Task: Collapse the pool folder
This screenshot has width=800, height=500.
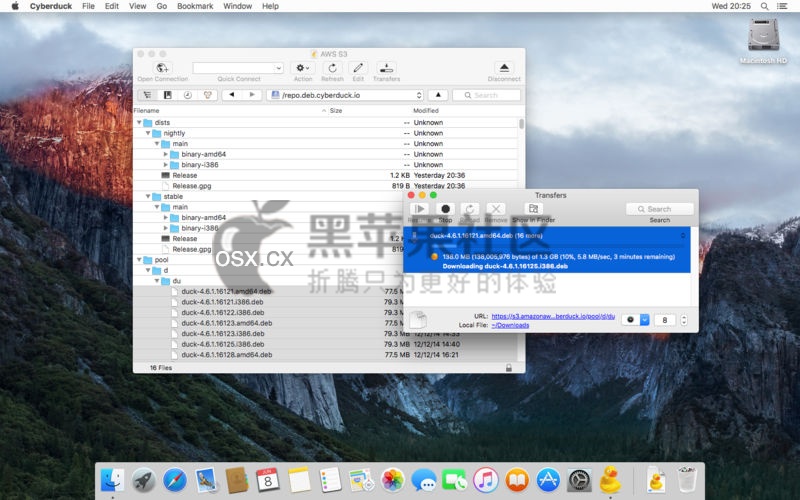Action: (139, 260)
